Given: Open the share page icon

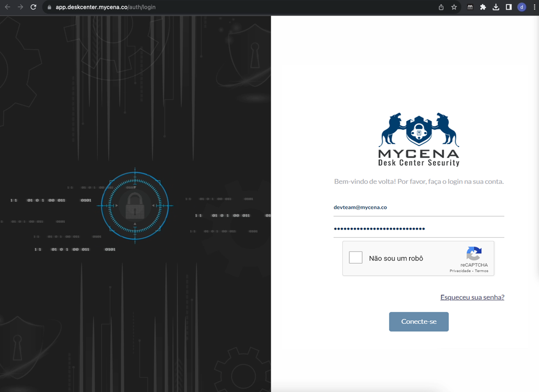Looking at the screenshot, I should 441,7.
